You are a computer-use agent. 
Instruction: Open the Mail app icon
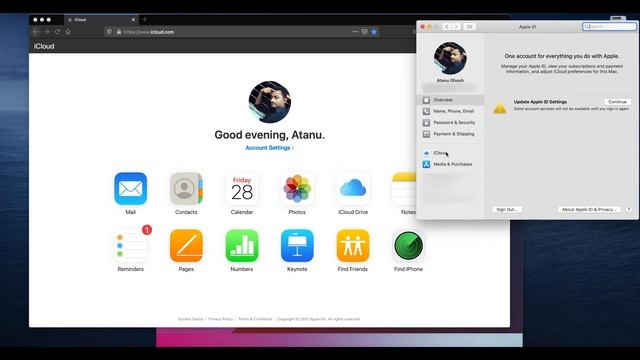coord(131,189)
